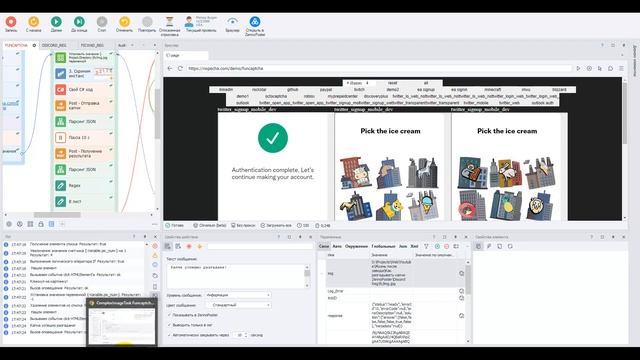Image resolution: width=640 pixels, height=360 pixels.
Task: Click magnifier icon on the img variable row
Action: (x=461, y=273)
